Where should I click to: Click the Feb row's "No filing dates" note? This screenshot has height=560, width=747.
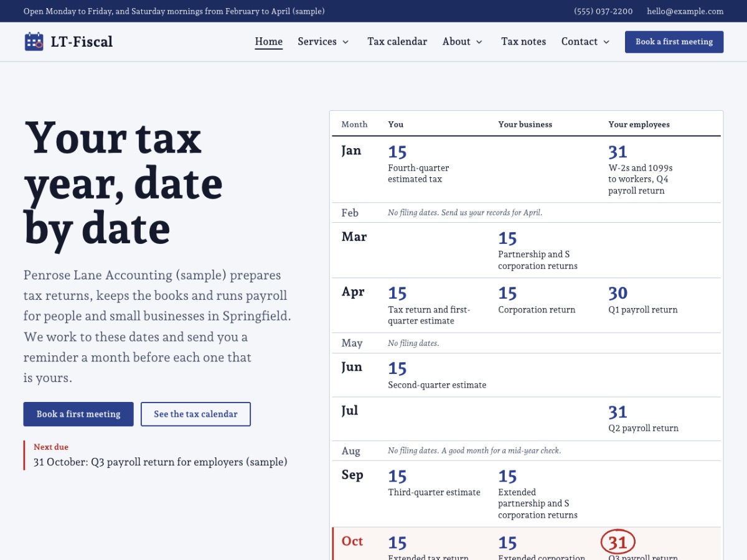(465, 213)
